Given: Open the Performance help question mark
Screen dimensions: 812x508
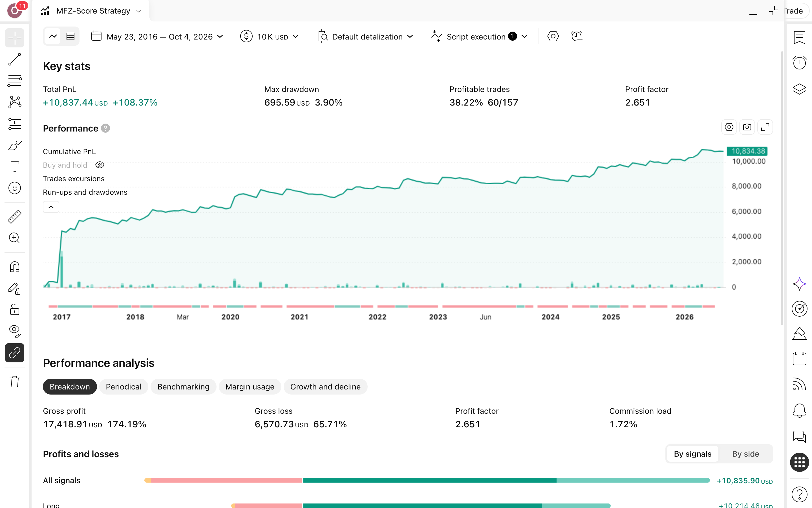Looking at the screenshot, I should [105, 128].
